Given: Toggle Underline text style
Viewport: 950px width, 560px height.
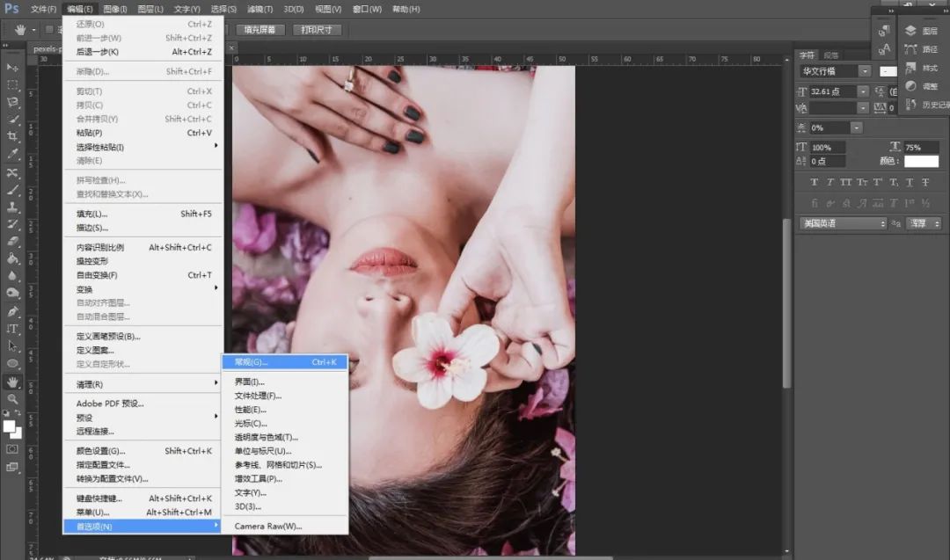Looking at the screenshot, I should click(910, 182).
